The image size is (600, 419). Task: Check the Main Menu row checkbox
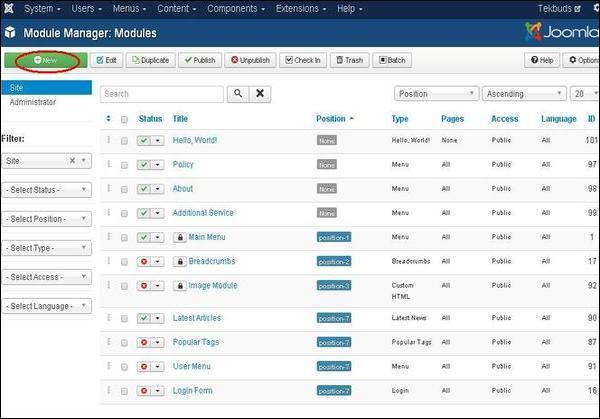(124, 238)
